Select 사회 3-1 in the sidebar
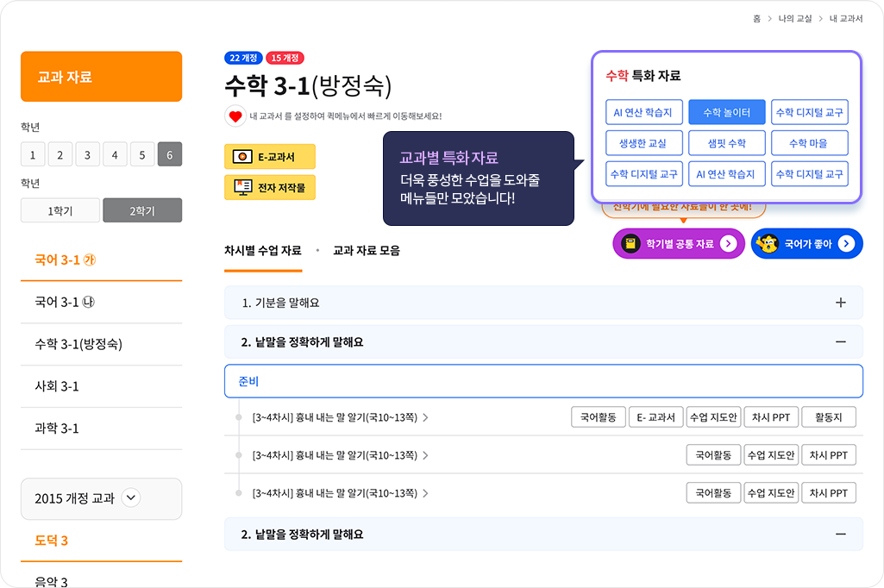The width and height of the screenshot is (884, 588). pos(102,386)
